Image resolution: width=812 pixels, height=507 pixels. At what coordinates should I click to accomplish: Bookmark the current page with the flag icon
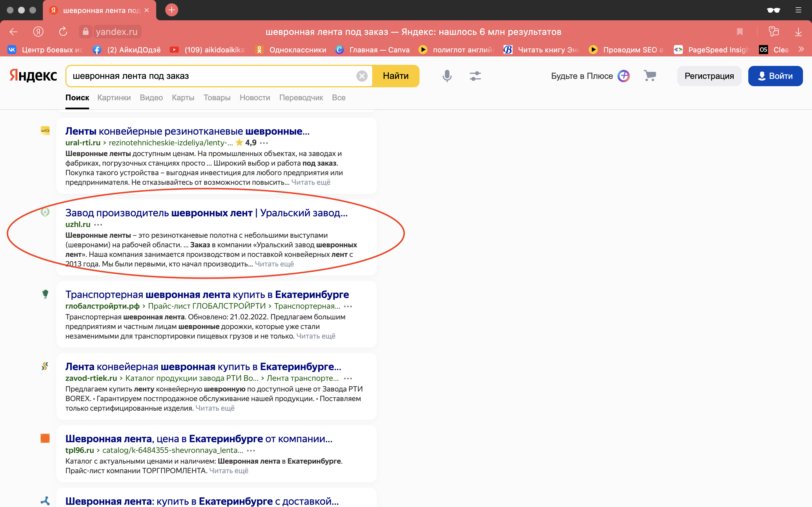pos(740,32)
